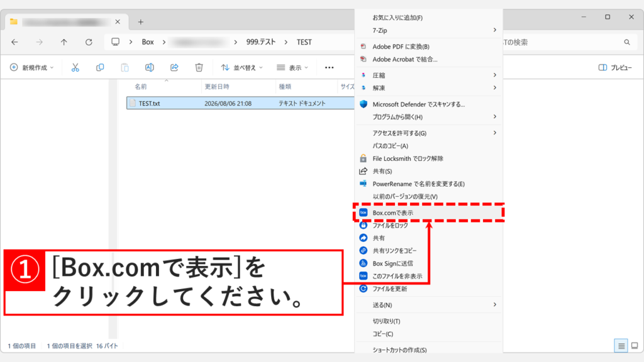This screenshot has width=644, height=362.
Task: Click the Delete trash icon in toolbar
Action: pyautogui.click(x=199, y=67)
